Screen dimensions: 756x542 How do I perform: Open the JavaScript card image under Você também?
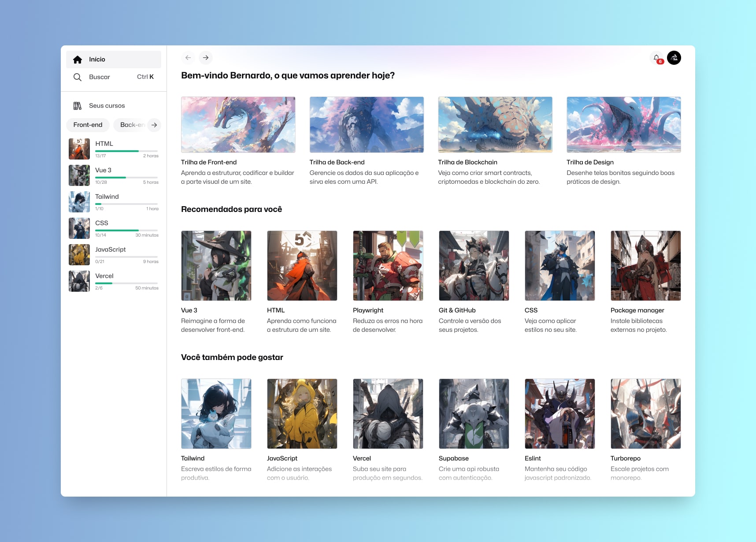[302, 414]
